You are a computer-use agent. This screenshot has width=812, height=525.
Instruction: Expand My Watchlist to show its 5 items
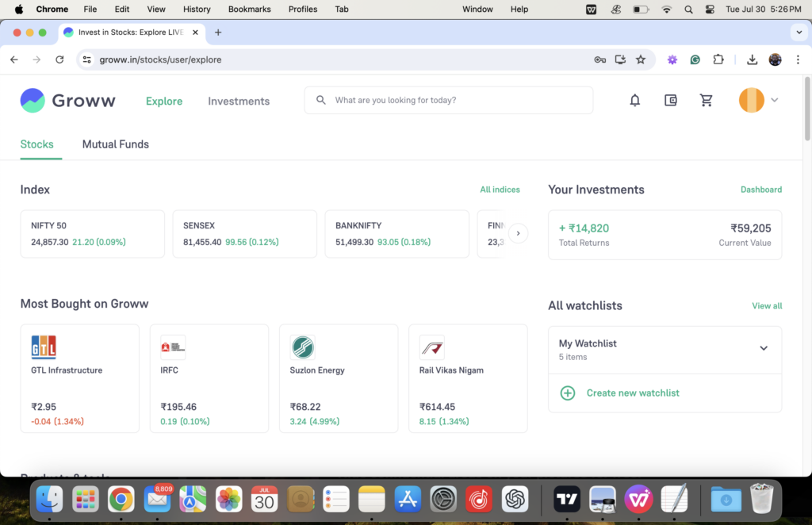764,349
